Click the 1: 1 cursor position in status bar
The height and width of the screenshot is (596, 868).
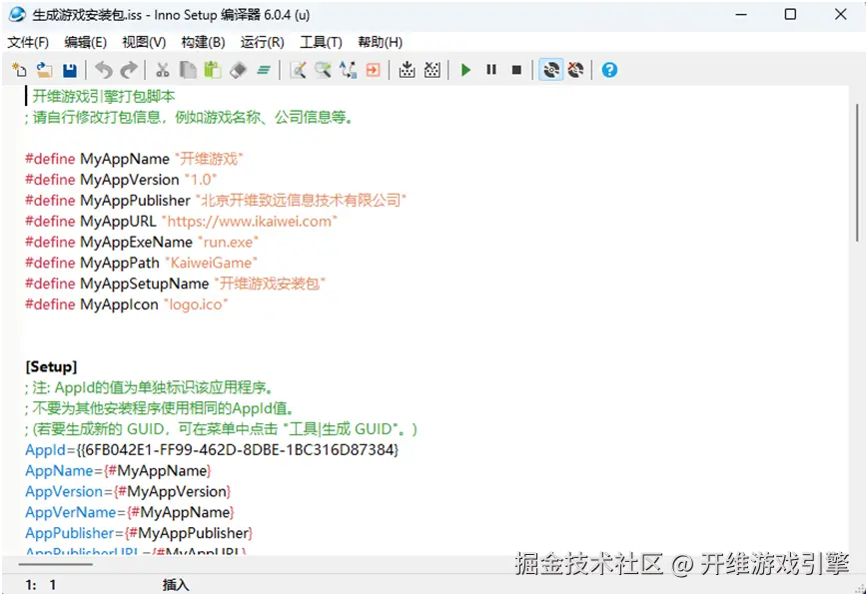(x=40, y=585)
